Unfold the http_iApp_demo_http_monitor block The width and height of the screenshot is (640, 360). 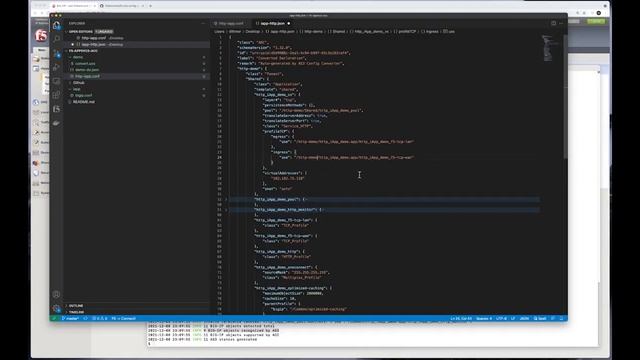click(226, 209)
